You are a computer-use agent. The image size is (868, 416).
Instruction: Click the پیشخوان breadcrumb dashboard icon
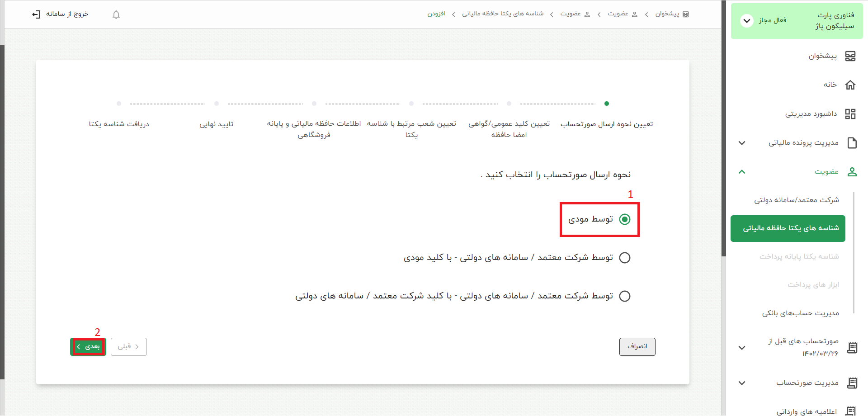686,14
